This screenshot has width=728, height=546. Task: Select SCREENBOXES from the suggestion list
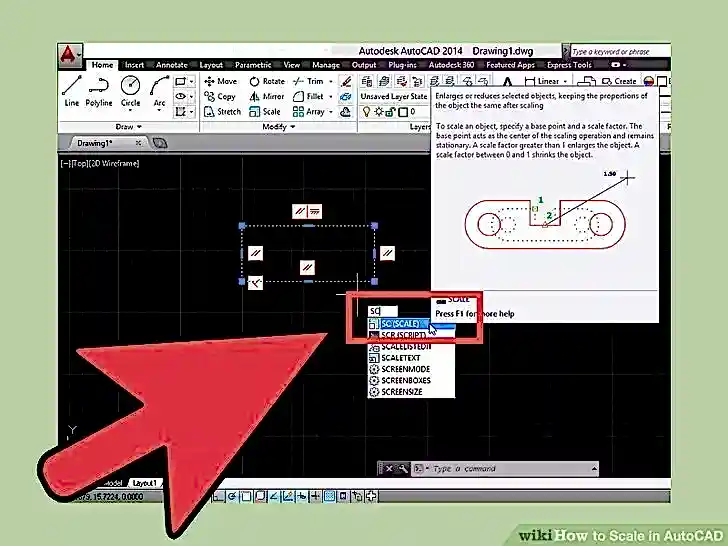point(411,380)
